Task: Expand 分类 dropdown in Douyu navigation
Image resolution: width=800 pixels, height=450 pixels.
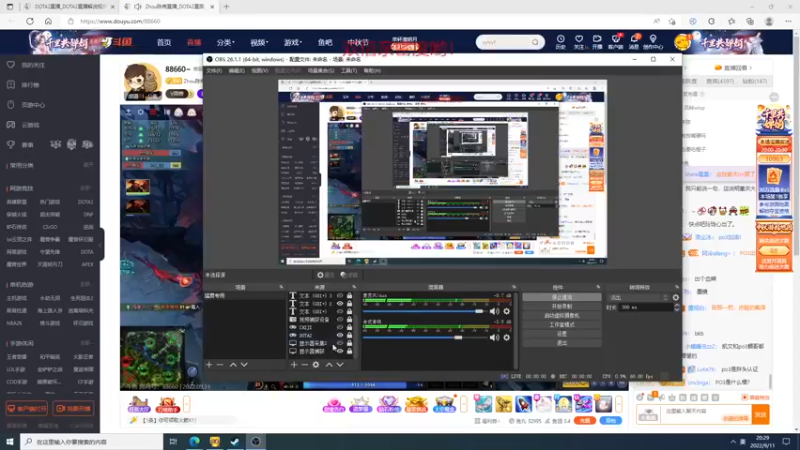Action: click(225, 42)
